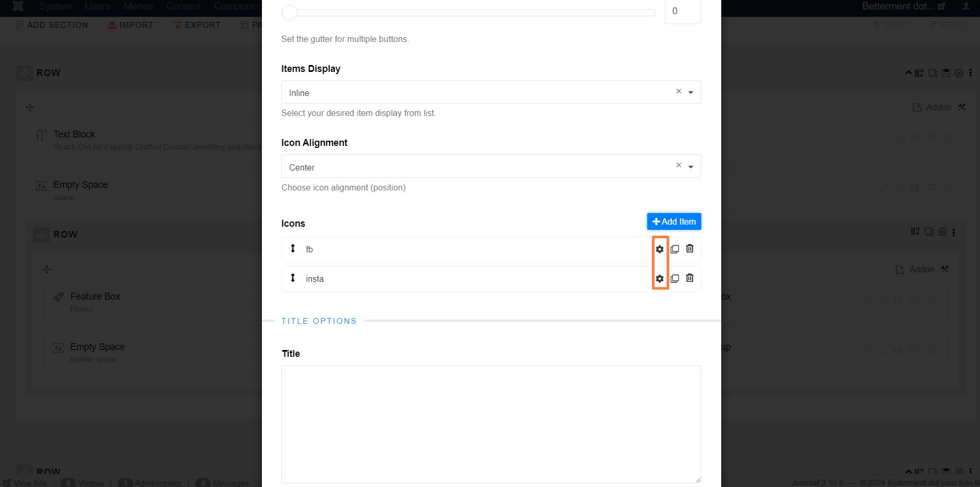Click ADD SECTION in the toolbar
Image resolution: width=980 pixels, height=487 pixels.
pos(51,25)
